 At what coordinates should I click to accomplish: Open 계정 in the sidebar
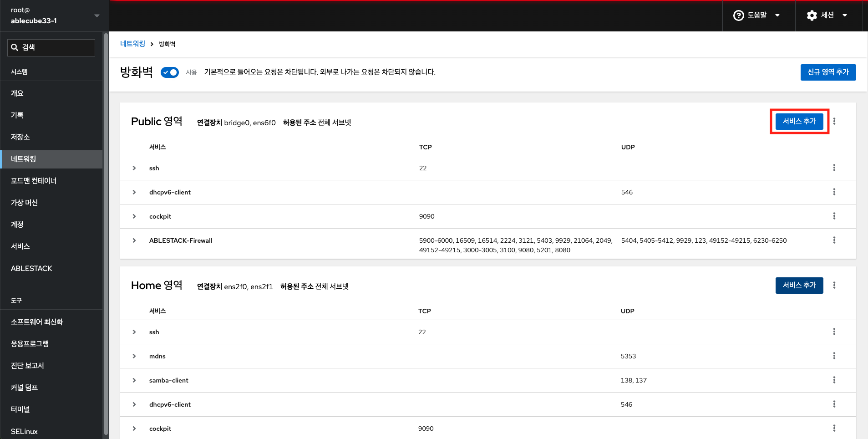click(x=51, y=225)
